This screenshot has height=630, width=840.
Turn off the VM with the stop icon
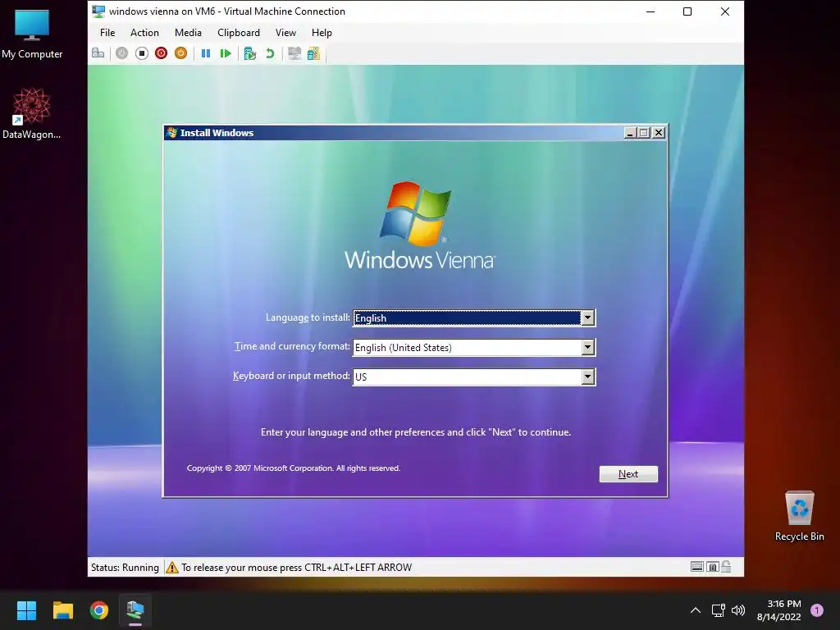[x=141, y=53]
